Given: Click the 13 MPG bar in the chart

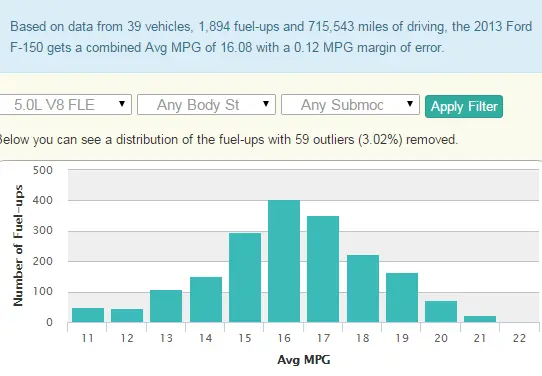Looking at the screenshot, I should pos(166,306).
